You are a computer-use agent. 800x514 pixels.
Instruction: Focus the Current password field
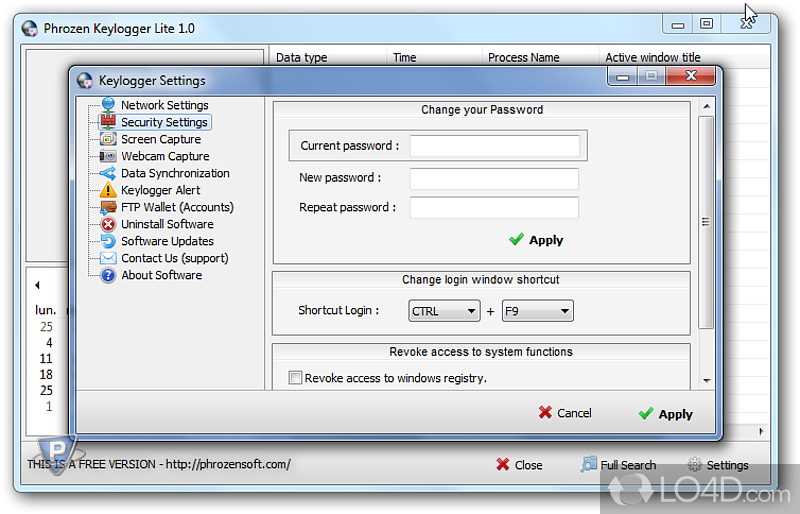pyautogui.click(x=494, y=146)
